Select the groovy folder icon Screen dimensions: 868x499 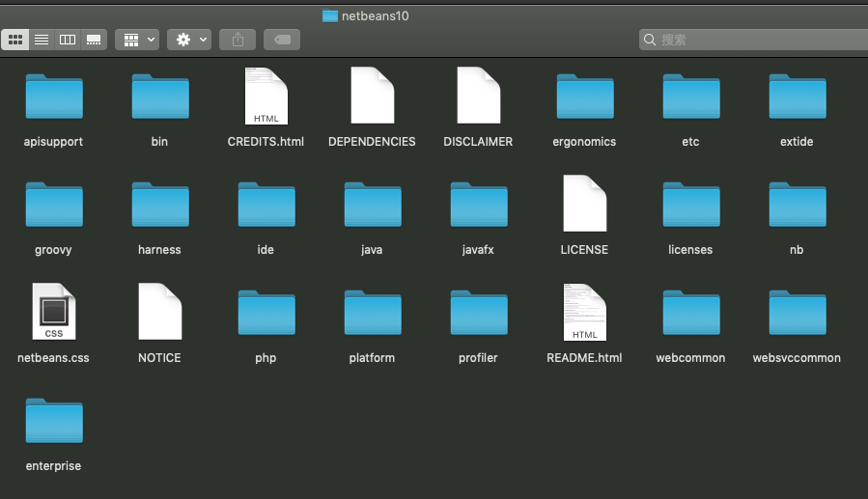coord(54,205)
